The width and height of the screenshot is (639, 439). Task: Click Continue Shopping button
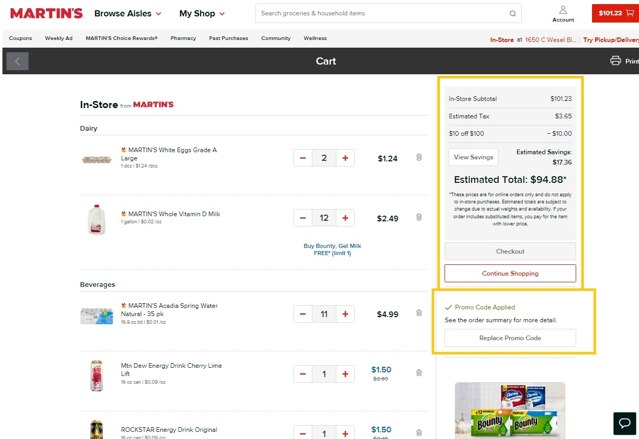point(510,274)
